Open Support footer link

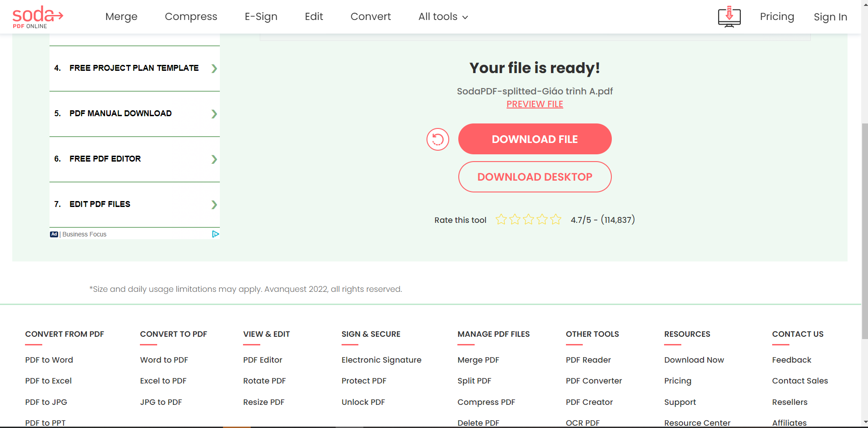pos(680,402)
